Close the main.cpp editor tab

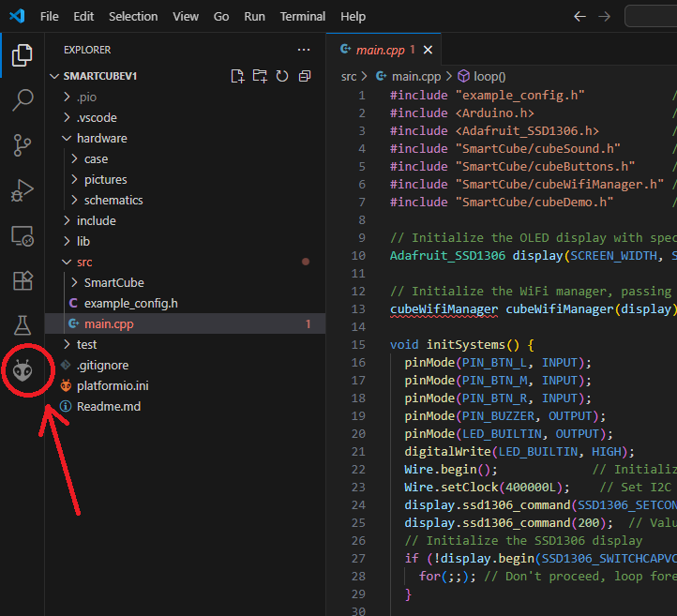pos(429,51)
